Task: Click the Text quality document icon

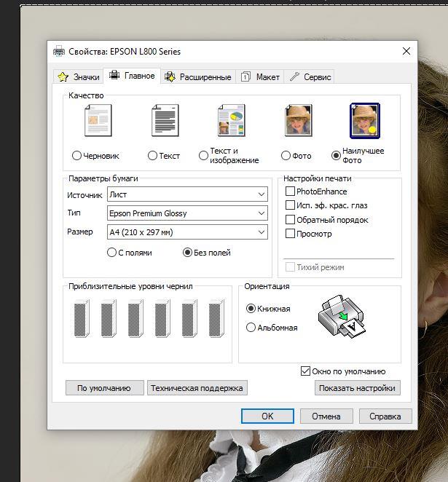Action: coord(165,121)
